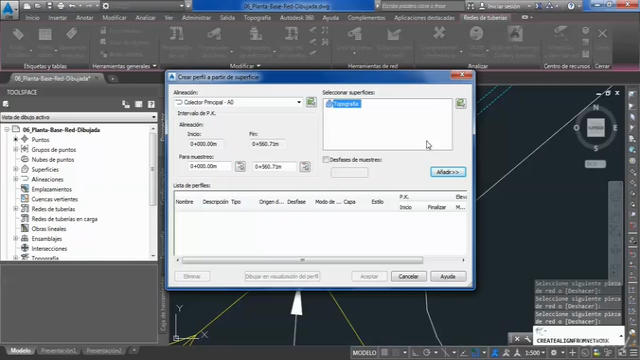Click the New drawing icon in quick access toolbar

pyautogui.click(x=27, y=6)
